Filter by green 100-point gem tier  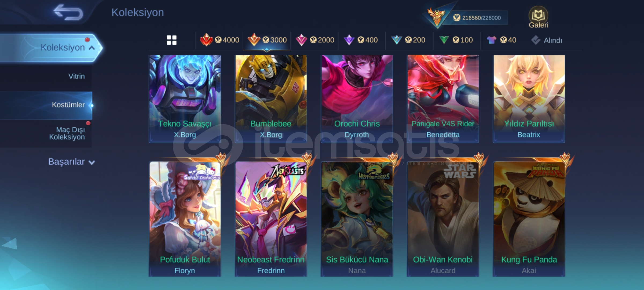456,40
